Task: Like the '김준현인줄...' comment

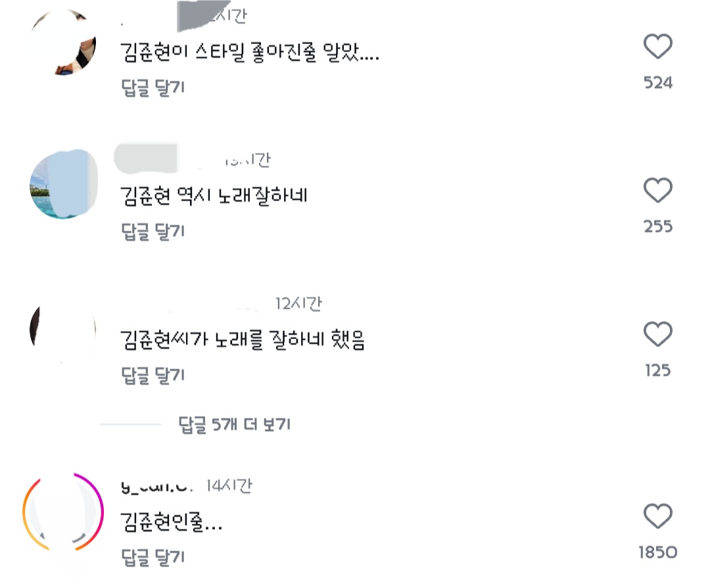Action: pyautogui.click(x=657, y=516)
